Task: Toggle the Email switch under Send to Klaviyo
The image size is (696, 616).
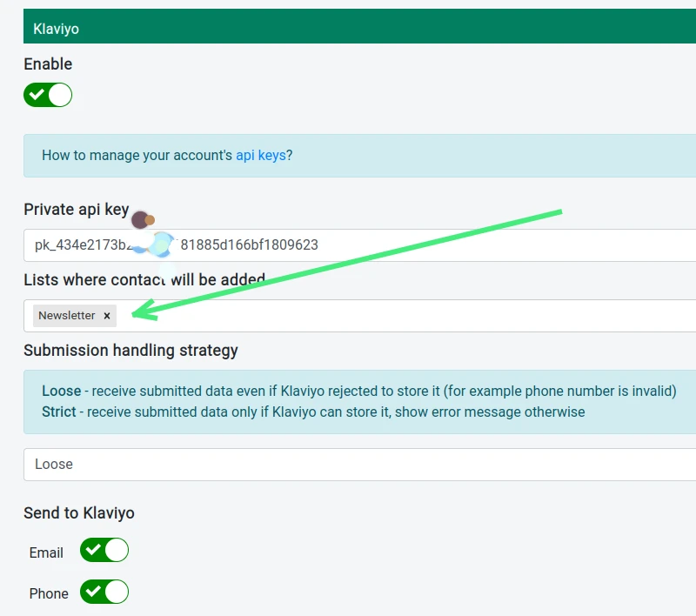Action: [104, 551]
